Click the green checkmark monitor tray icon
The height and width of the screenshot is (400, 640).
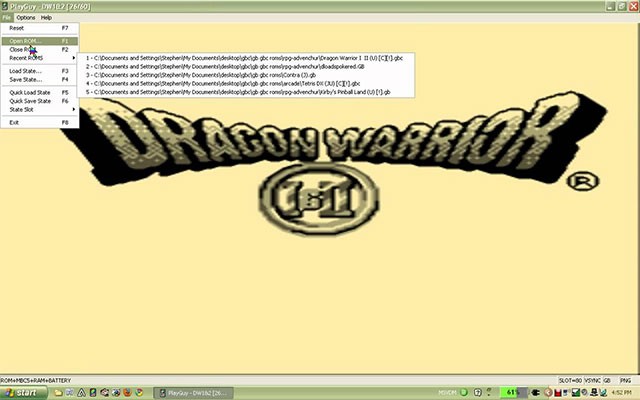(576, 393)
